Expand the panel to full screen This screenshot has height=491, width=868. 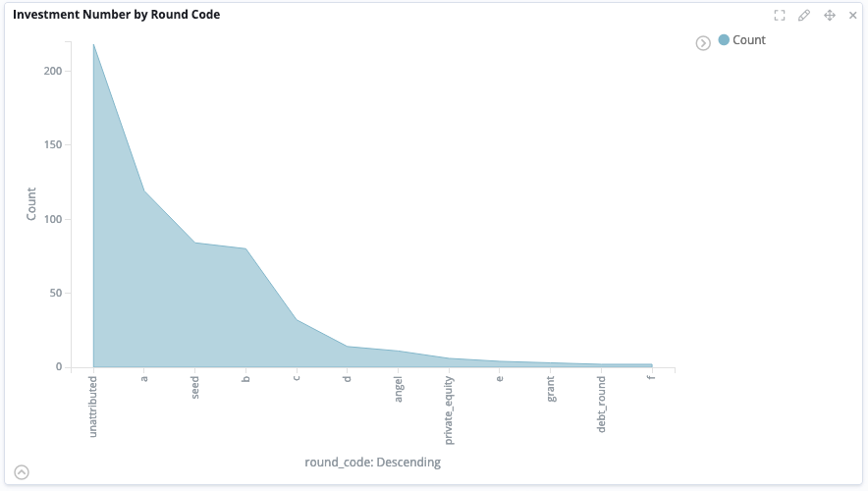coord(780,15)
